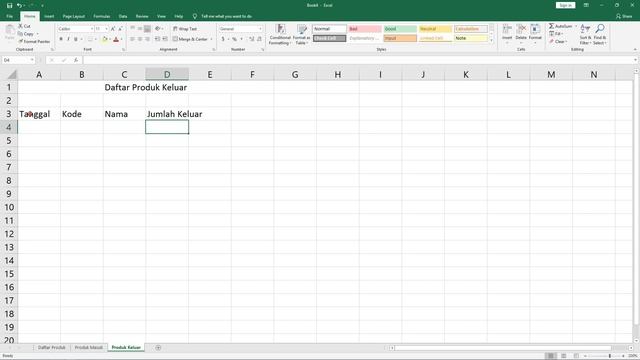The height and width of the screenshot is (360, 640).
Task: Switch to the Formulas tab
Action: pos(102,16)
